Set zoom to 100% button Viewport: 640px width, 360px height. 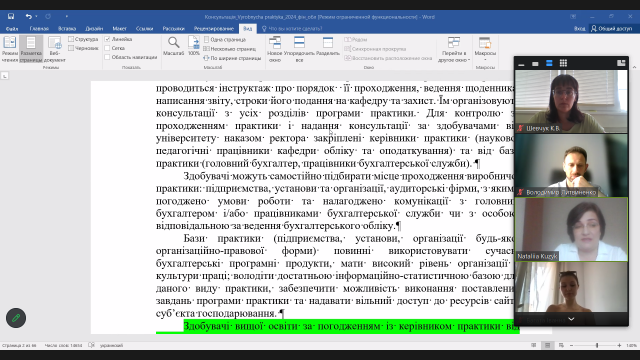[x=194, y=46]
